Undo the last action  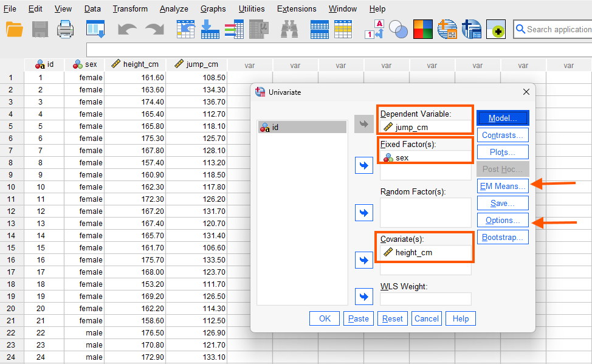click(x=128, y=29)
